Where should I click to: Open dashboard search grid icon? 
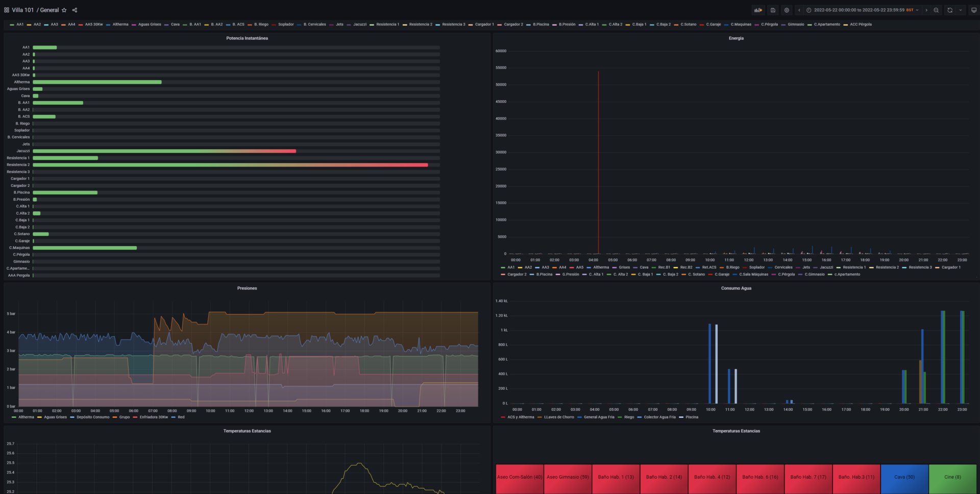click(x=7, y=10)
